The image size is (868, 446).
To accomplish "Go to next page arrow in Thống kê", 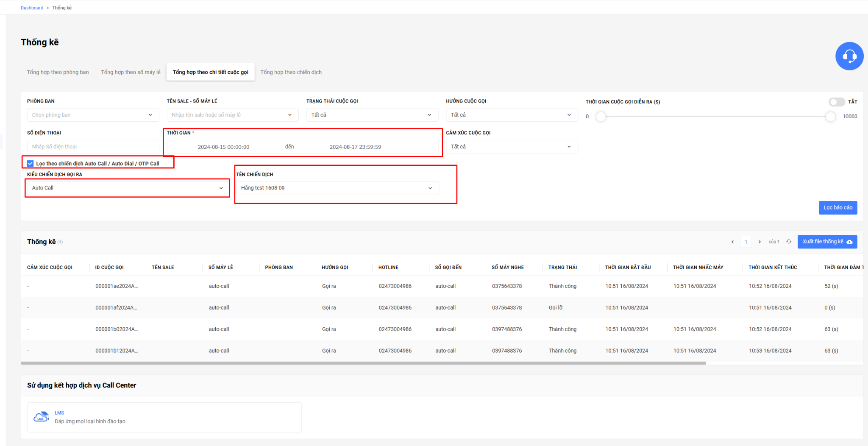I will coord(759,242).
